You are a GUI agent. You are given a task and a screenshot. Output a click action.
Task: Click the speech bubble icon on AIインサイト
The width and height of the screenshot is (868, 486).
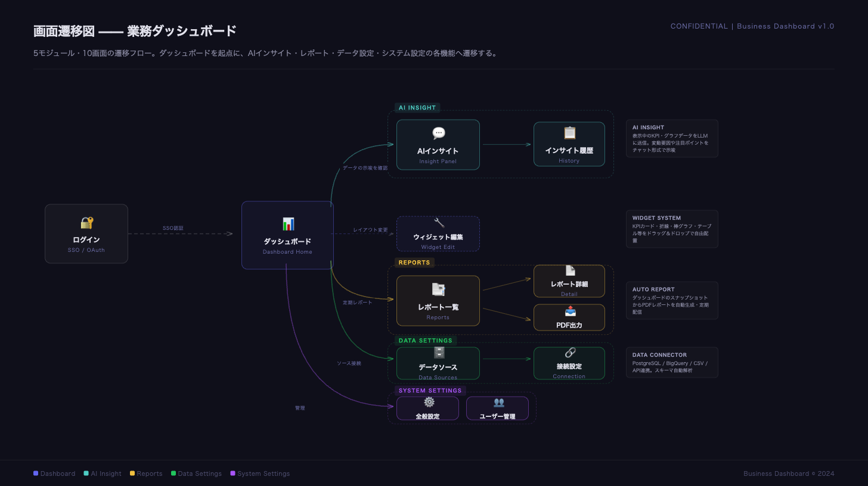click(438, 133)
